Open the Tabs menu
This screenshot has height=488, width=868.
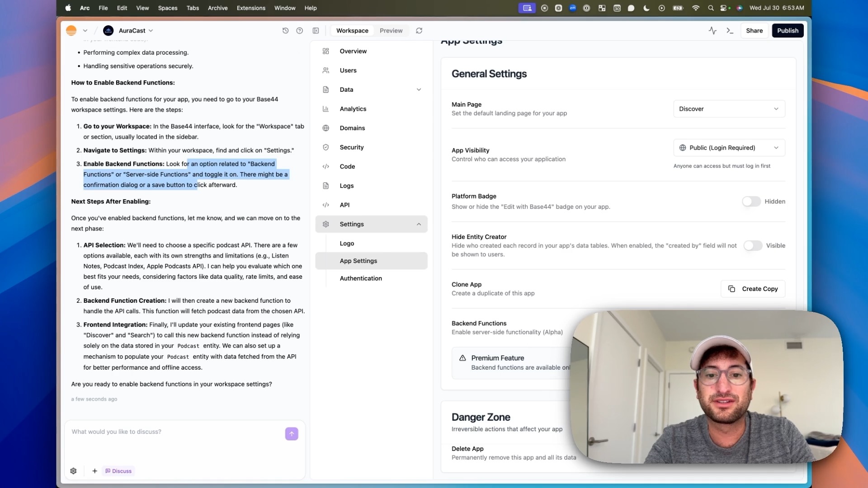[x=193, y=8]
